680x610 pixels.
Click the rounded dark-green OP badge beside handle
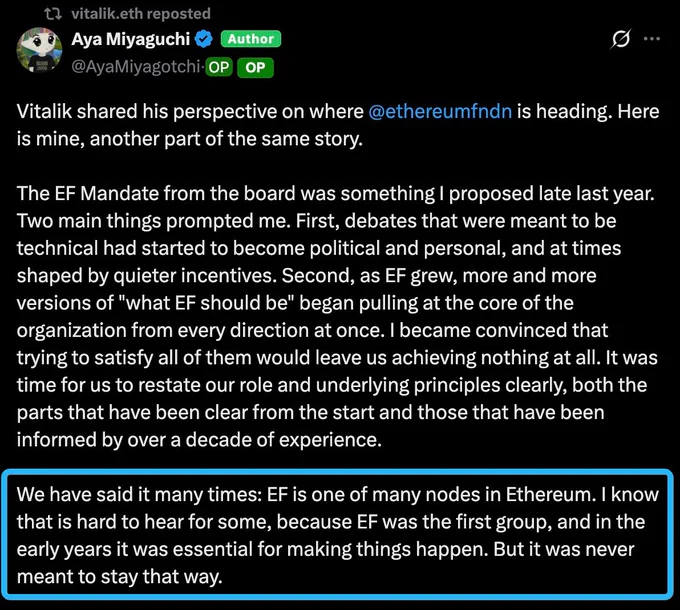coord(219,67)
